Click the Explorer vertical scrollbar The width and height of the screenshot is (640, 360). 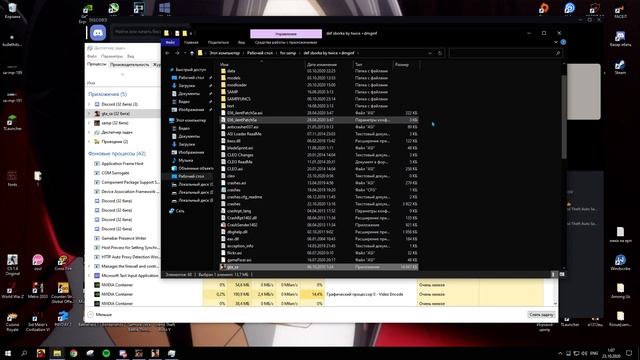564,117
